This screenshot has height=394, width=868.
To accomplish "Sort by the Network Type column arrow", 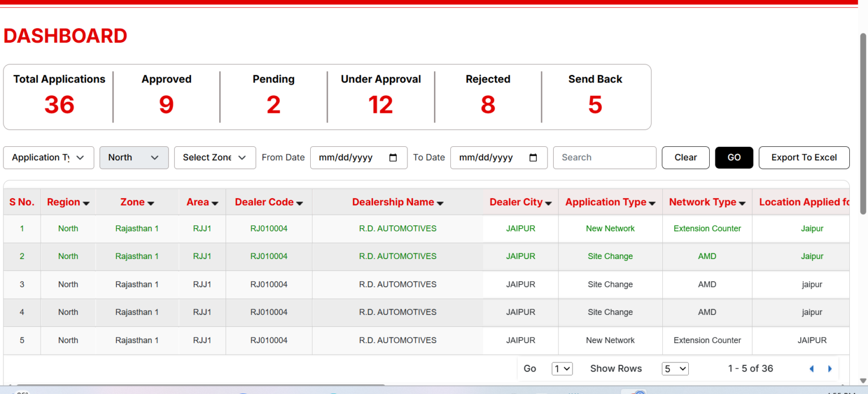I will pos(742,203).
